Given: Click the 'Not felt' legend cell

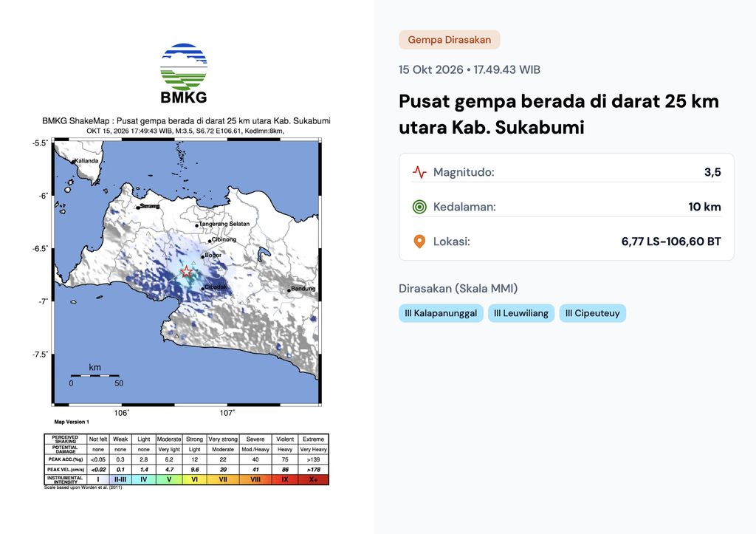Looking at the screenshot, I should (x=98, y=439).
